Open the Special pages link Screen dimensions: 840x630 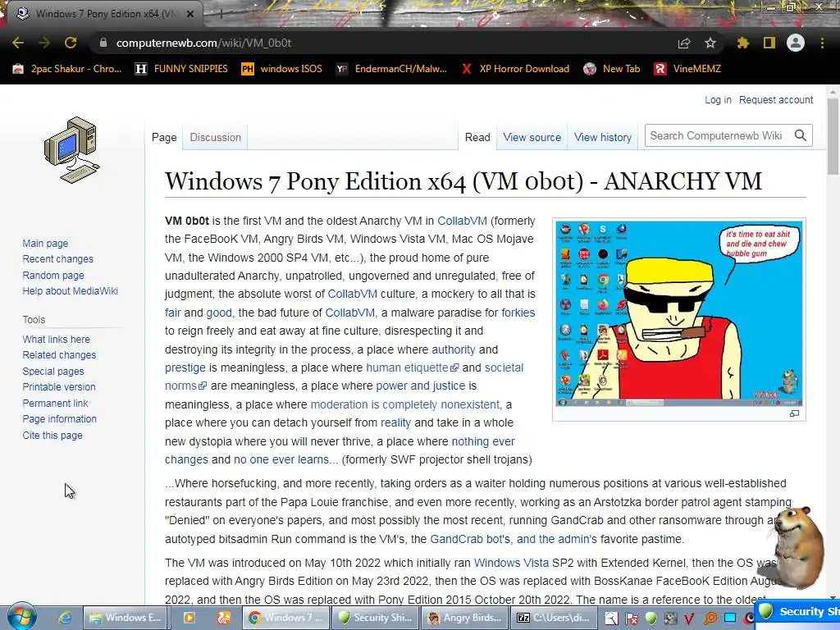[53, 372]
